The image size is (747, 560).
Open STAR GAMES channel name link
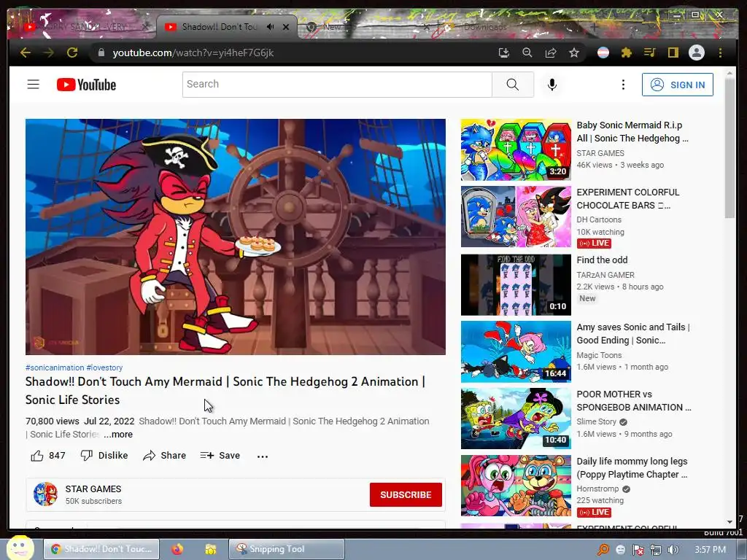tap(93, 489)
